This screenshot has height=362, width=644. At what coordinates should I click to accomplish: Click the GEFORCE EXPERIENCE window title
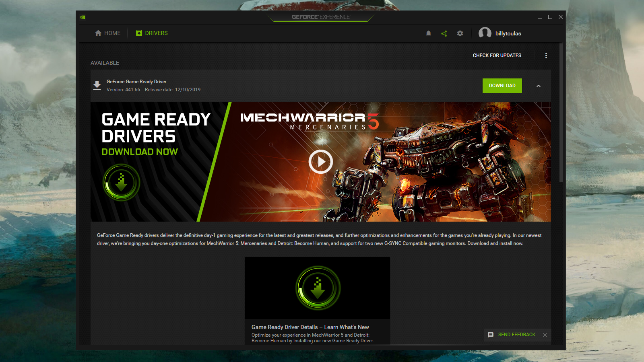click(x=321, y=17)
